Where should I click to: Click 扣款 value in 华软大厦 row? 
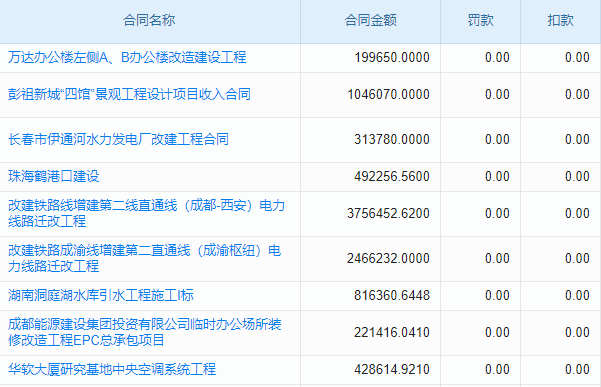tap(577, 369)
